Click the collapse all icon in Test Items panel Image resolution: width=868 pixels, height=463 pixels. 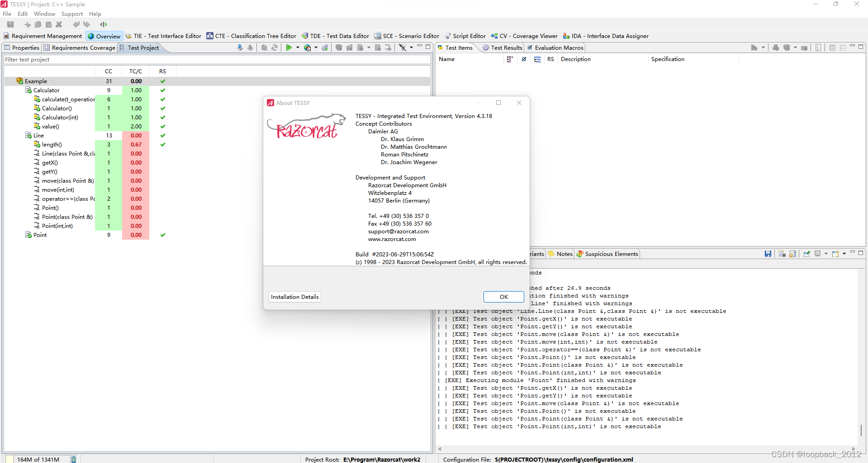(843, 47)
